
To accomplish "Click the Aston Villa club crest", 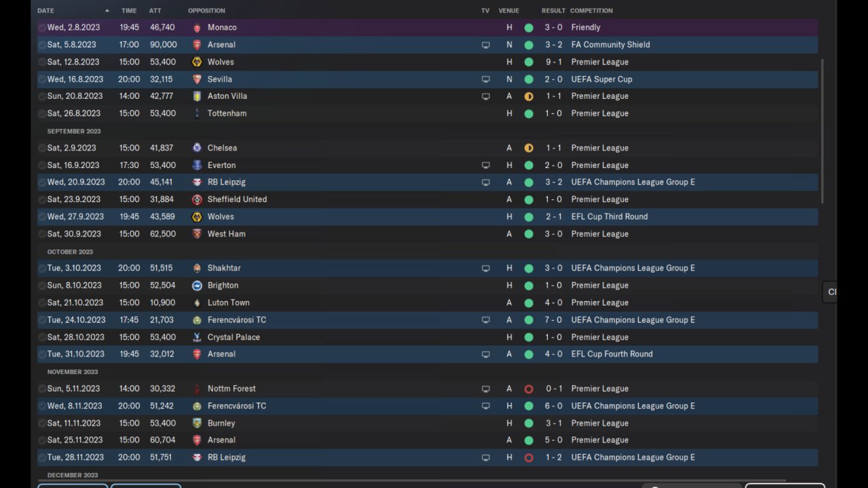I will tap(197, 96).
